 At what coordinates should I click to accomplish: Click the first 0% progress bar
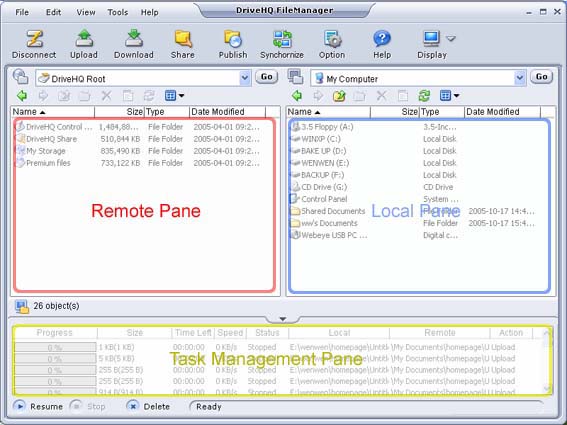(x=55, y=348)
